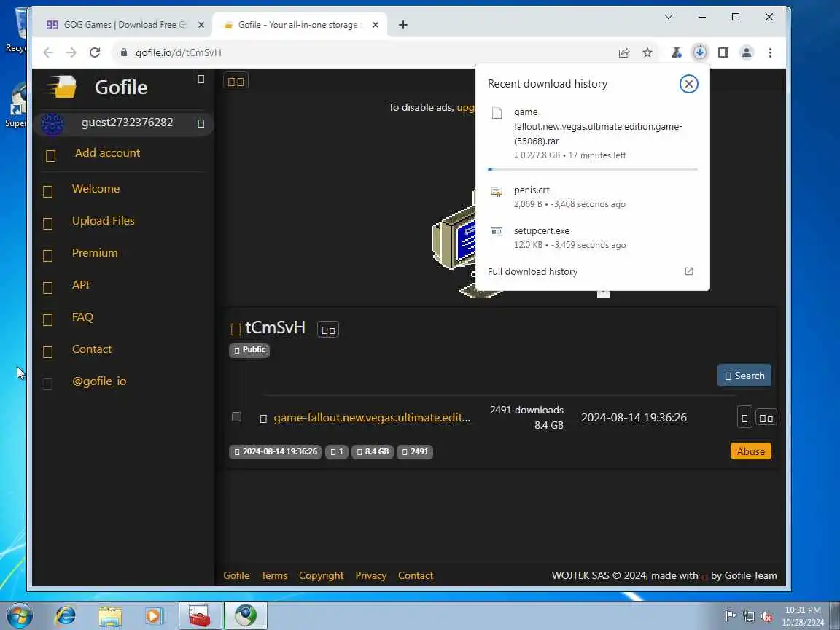Click the penis.crt certificate icon

pyautogui.click(x=497, y=191)
